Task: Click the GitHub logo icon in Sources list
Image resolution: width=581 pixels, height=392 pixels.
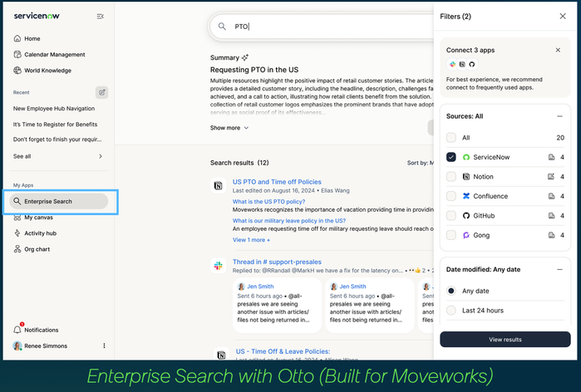Action: [466, 215]
